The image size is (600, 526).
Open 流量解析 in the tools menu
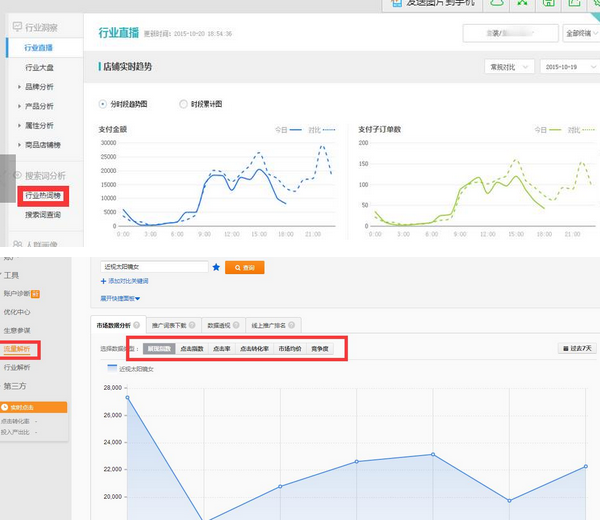17,349
